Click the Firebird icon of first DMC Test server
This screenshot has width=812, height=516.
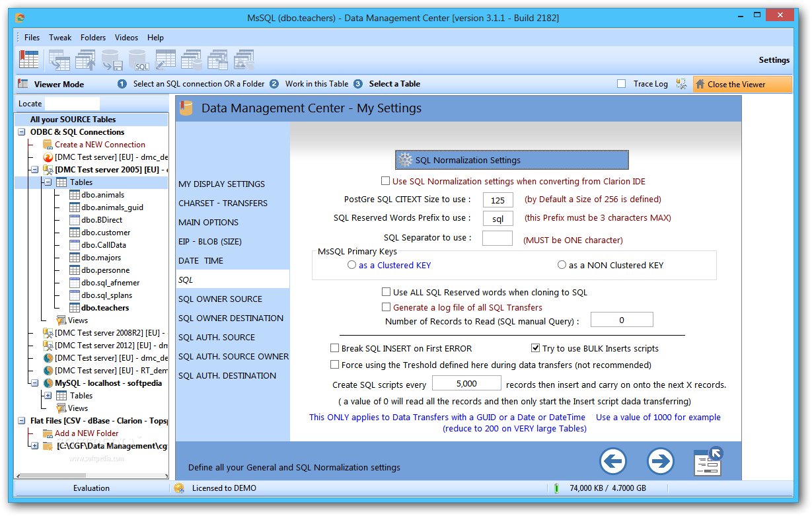[48, 157]
